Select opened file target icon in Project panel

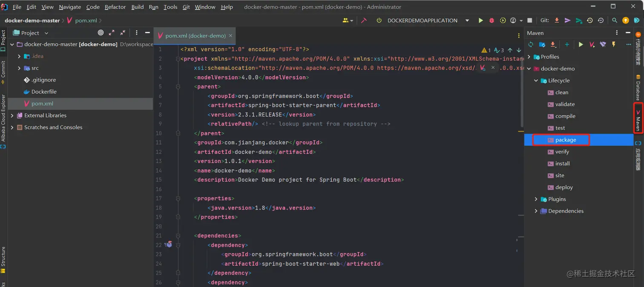pyautogui.click(x=101, y=33)
